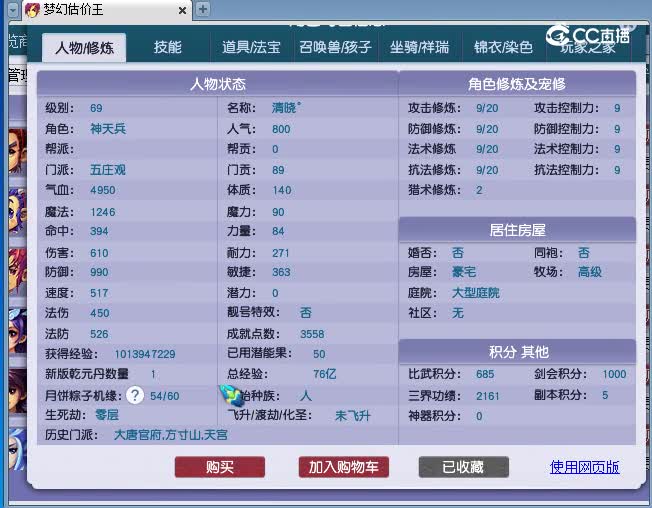The width and height of the screenshot is (652, 508).
Task: Click the 庭院 value 大型庭院
Action: pyautogui.click(x=476, y=293)
